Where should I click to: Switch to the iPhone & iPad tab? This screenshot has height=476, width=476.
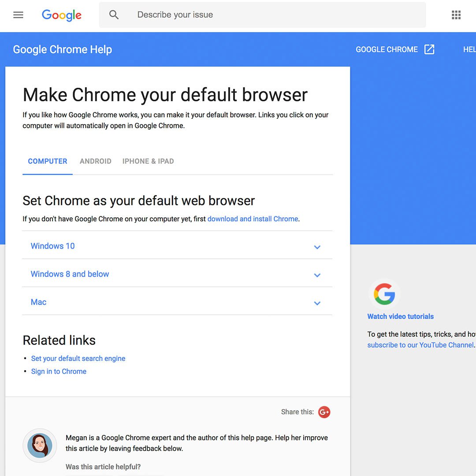148,161
